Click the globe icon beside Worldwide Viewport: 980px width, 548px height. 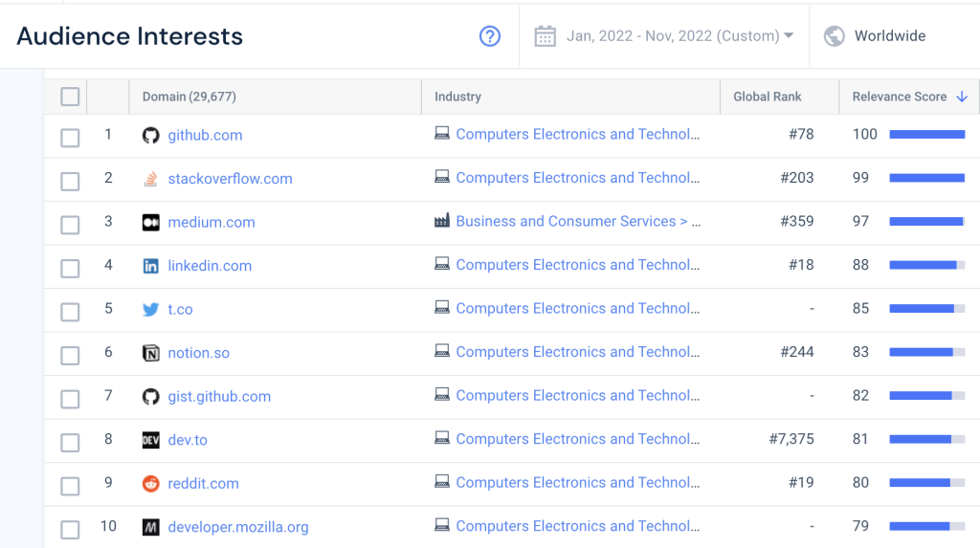[835, 36]
